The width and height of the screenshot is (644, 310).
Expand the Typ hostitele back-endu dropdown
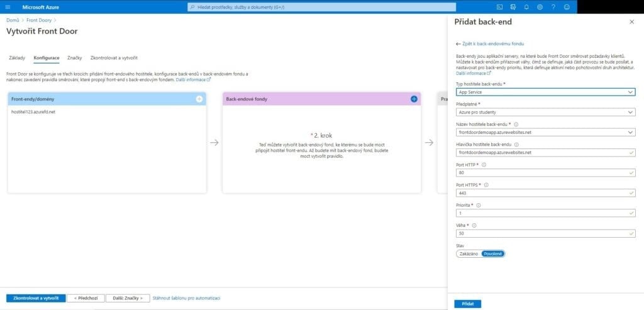(x=545, y=92)
